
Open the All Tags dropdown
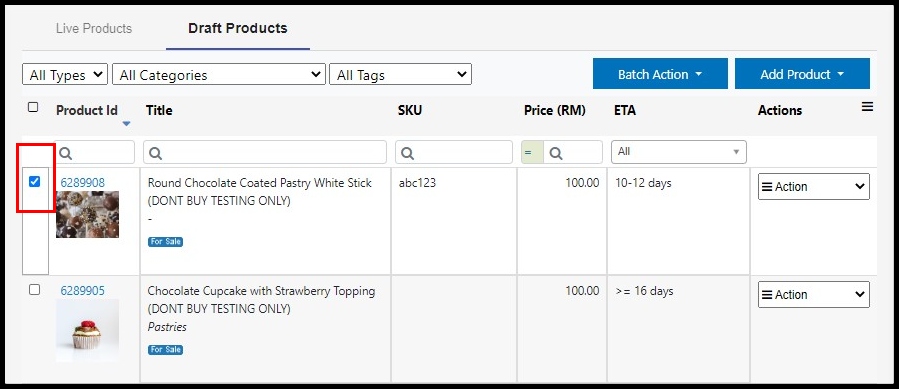(x=400, y=75)
